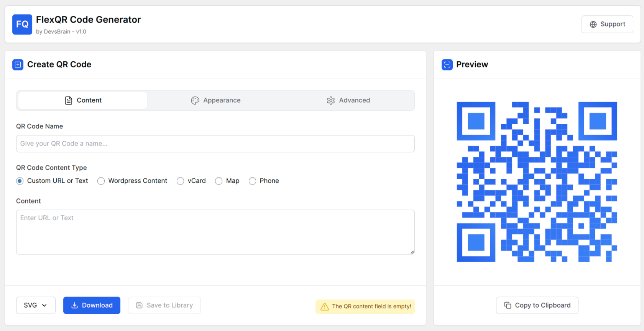Image resolution: width=644 pixels, height=331 pixels.
Task: Click the 'QR Code Content Type' label
Action: coord(51,168)
